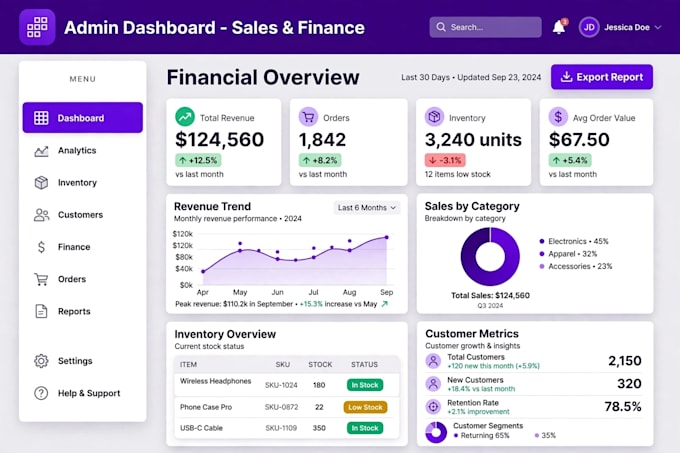Image resolution: width=680 pixels, height=453 pixels.
Task: Go to Customers menu item
Action: coord(82,215)
